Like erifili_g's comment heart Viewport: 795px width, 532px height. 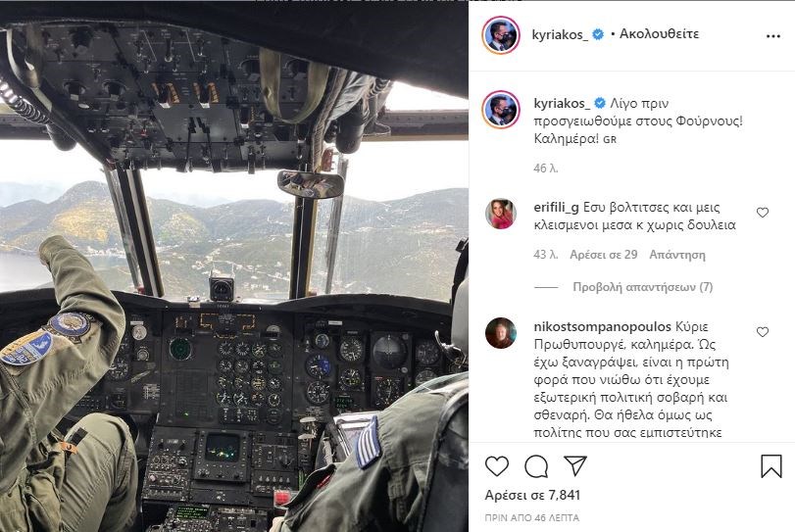click(763, 213)
